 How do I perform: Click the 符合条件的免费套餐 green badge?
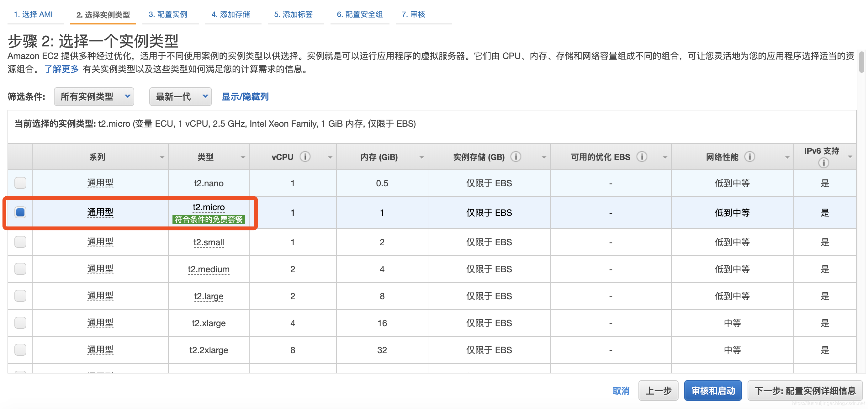click(209, 219)
